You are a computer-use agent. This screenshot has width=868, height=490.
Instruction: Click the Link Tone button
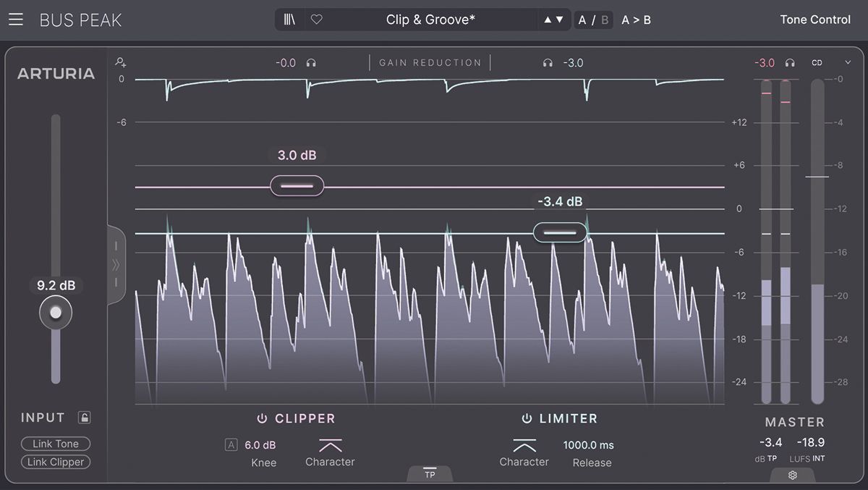[x=56, y=444]
